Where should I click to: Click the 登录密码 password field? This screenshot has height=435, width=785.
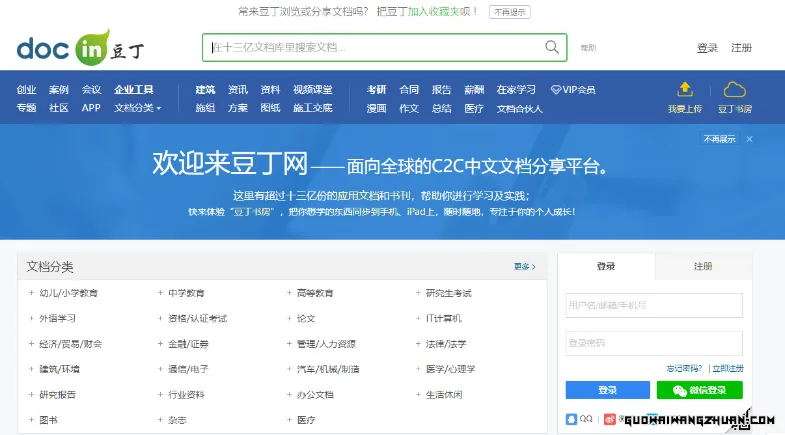coord(654,343)
